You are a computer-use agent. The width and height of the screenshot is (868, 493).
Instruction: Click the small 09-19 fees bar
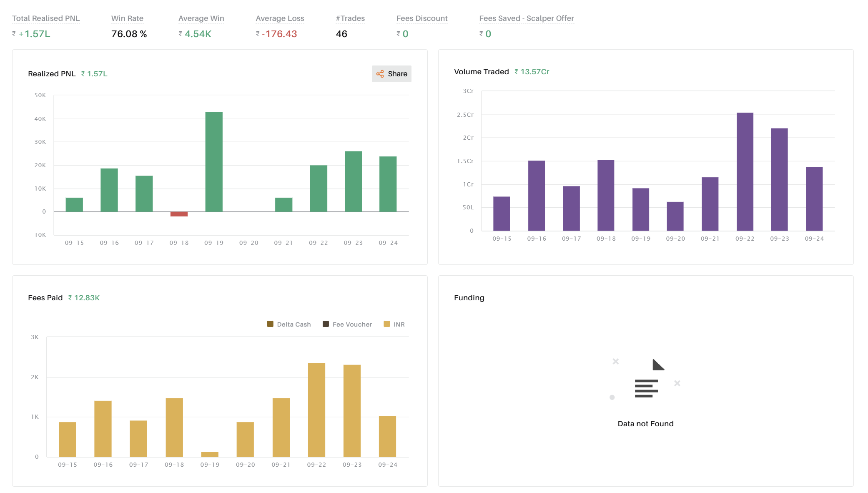pos(210,454)
